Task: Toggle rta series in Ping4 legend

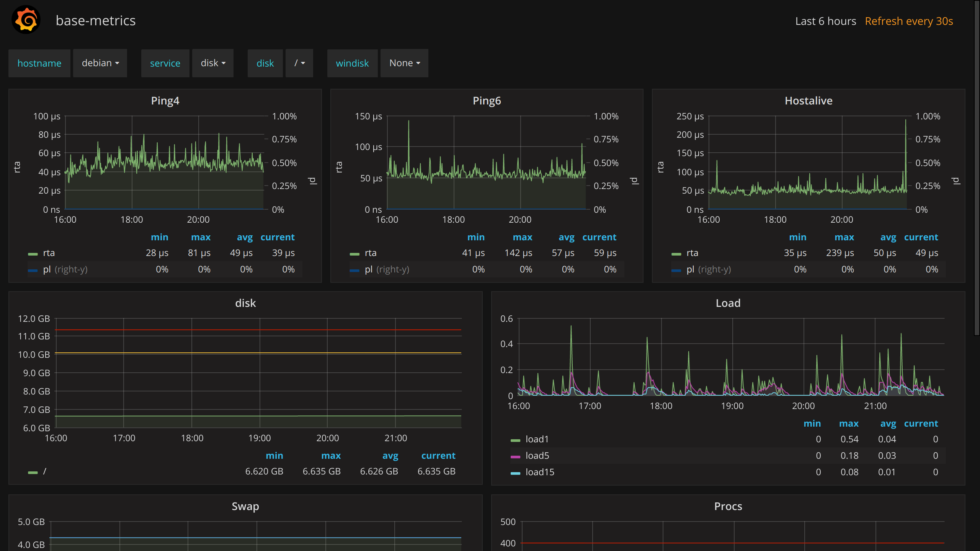Action: [x=49, y=253]
